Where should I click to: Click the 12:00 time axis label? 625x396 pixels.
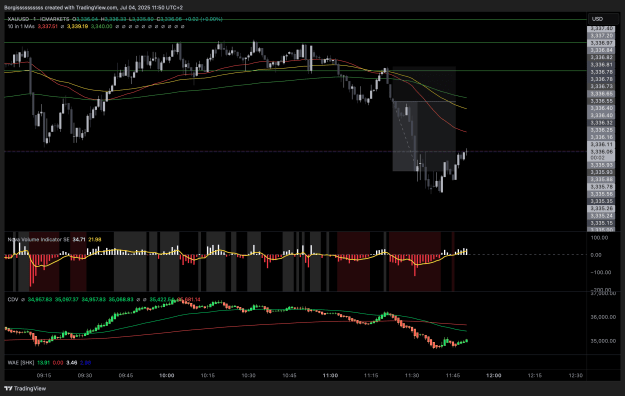click(x=494, y=375)
